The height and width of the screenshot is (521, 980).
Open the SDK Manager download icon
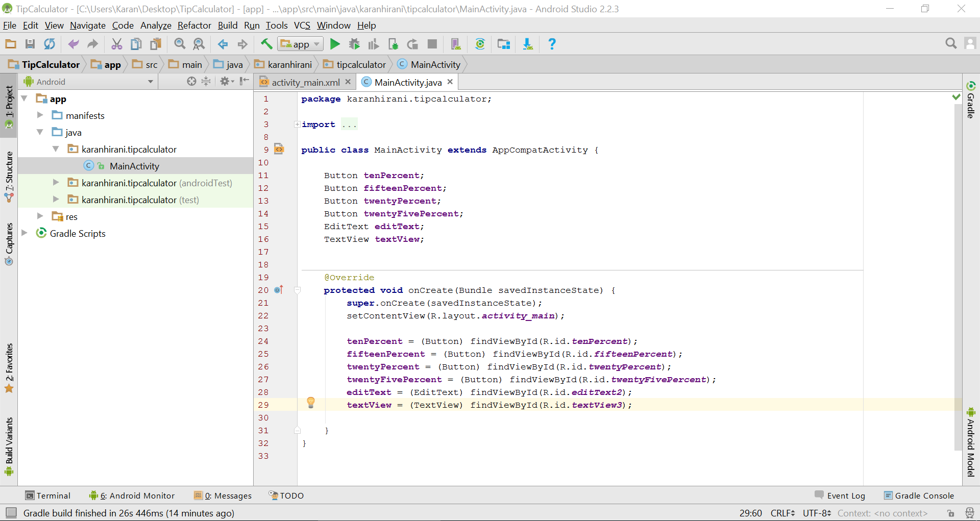tap(528, 44)
